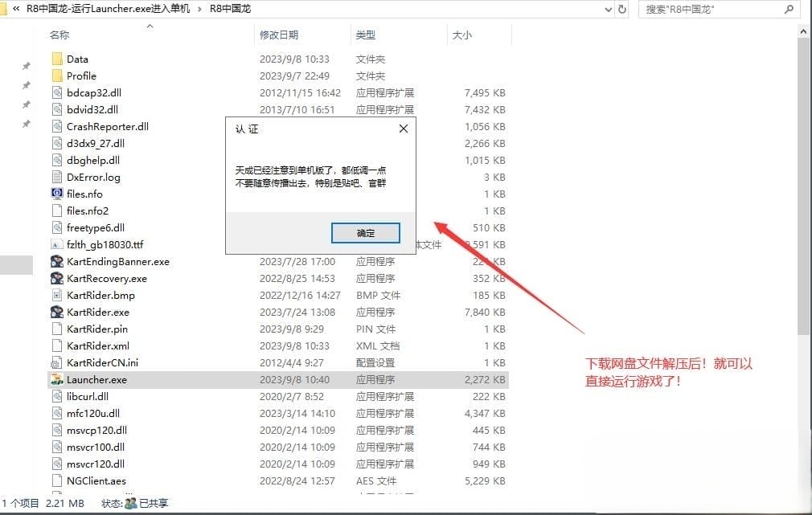This screenshot has height=515, width=812.
Task: Click the 5,229 KB size cell
Action: tap(485, 481)
